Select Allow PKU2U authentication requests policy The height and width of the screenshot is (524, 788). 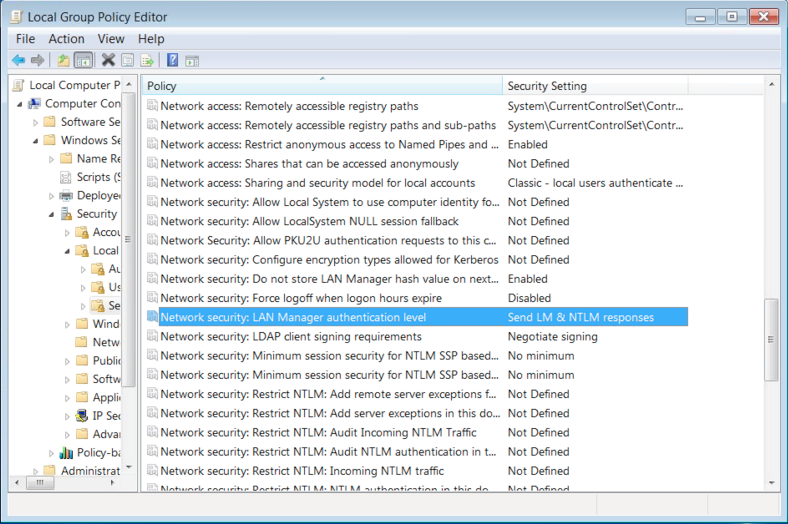point(328,240)
